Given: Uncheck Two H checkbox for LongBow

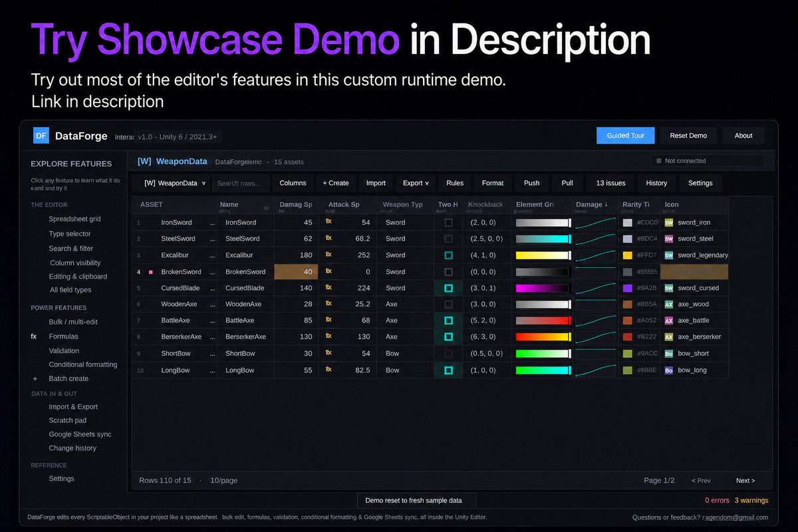Looking at the screenshot, I should (448, 370).
